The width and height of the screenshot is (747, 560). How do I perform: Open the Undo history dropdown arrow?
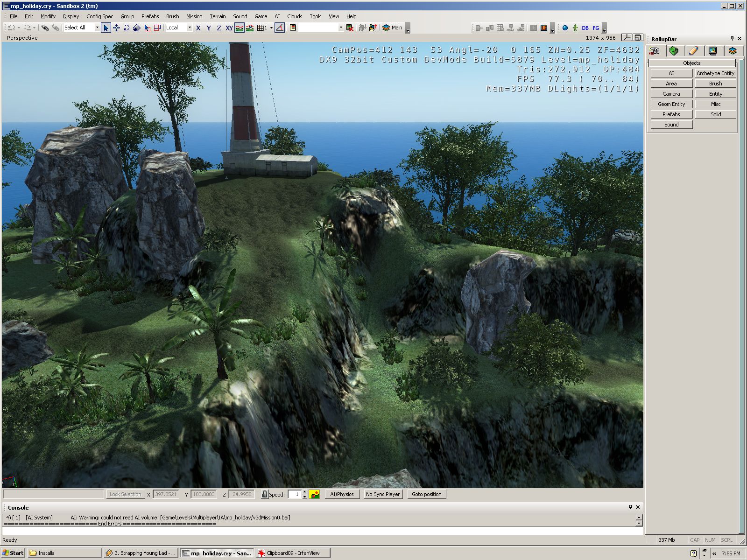tap(19, 28)
